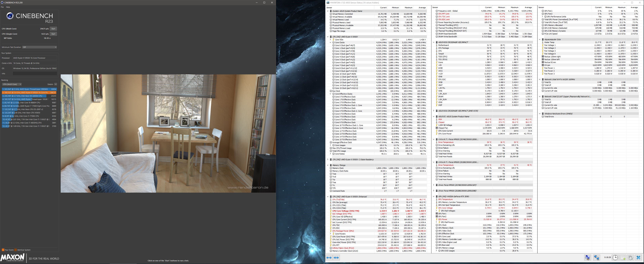Image resolution: width=644 pixels, height=264 pixels.
Task: Click the networked computers icon in HWiNFO
Action: point(596,257)
